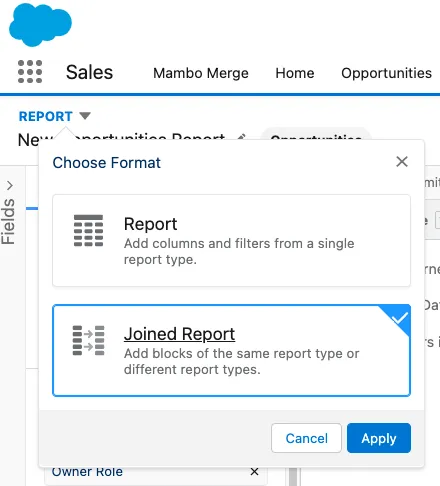Go to the Home tab

pos(295,73)
